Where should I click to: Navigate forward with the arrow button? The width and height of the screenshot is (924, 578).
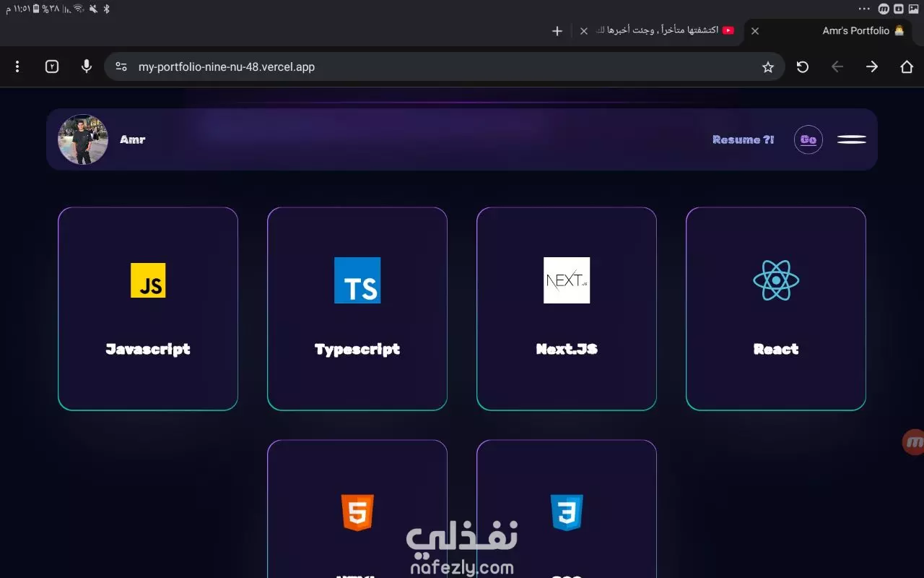point(872,67)
